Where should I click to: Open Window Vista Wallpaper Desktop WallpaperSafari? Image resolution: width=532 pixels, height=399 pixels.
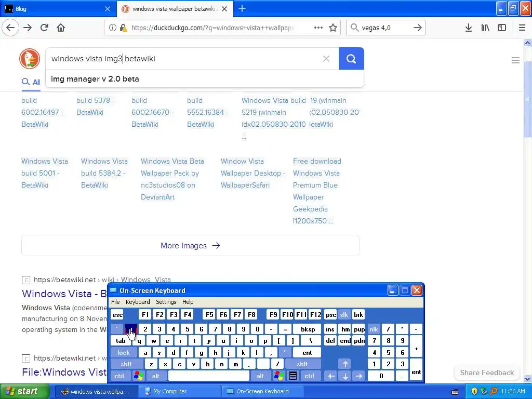pos(253,173)
